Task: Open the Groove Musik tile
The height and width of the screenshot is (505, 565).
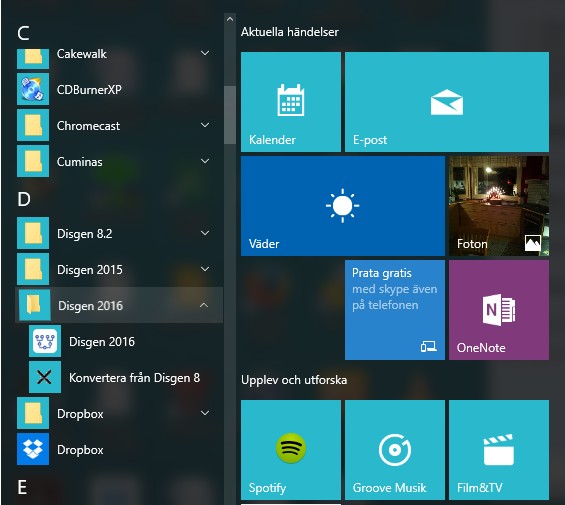Action: click(x=395, y=450)
